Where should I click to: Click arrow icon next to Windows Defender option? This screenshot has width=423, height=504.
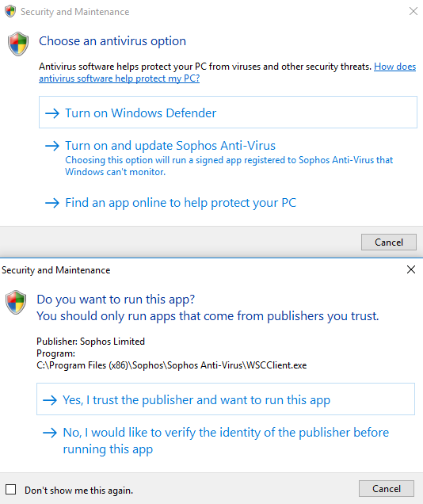tap(52, 113)
